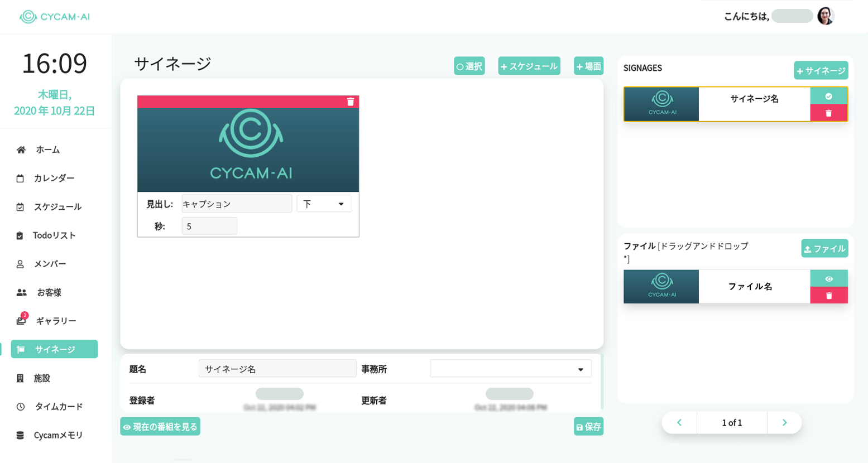The height and width of the screenshot is (463, 868).
Task: Add a scene with +場面 button
Action: [x=589, y=66]
